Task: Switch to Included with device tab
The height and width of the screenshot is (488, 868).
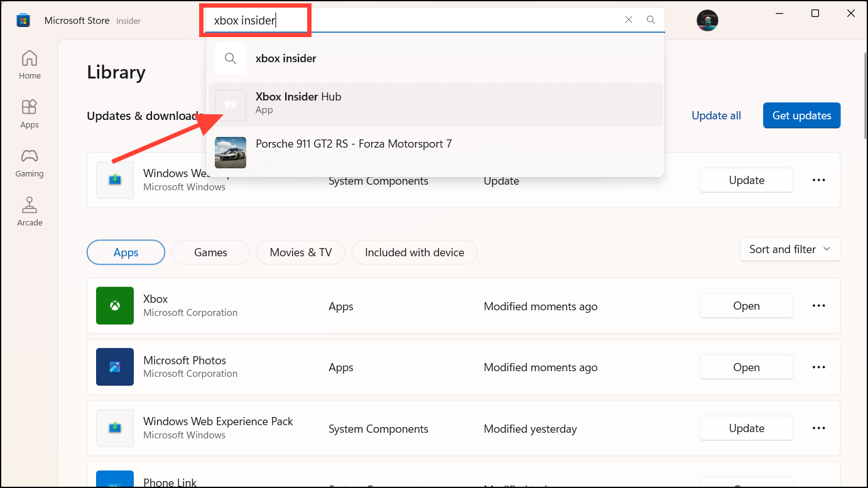Action: 415,252
